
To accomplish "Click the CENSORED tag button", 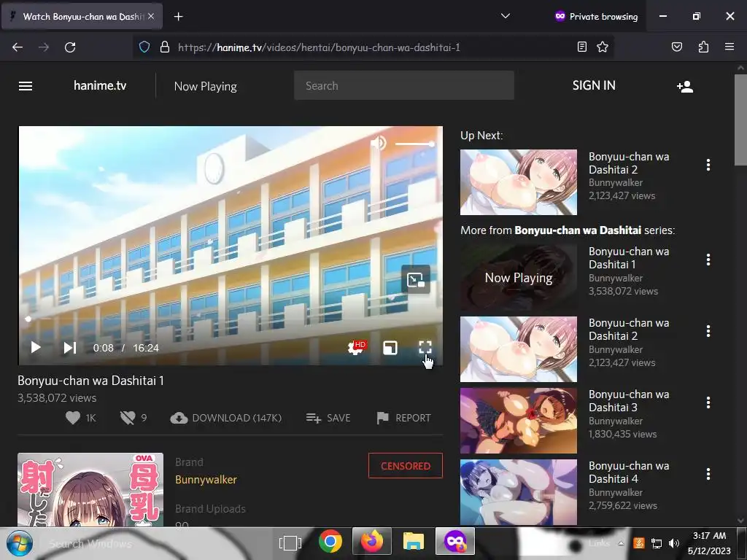I will (x=406, y=466).
